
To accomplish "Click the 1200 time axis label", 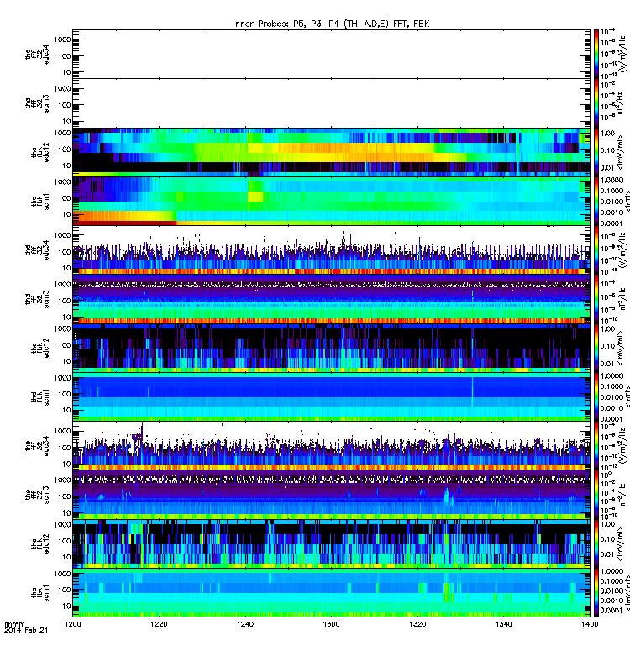I will tap(73, 624).
